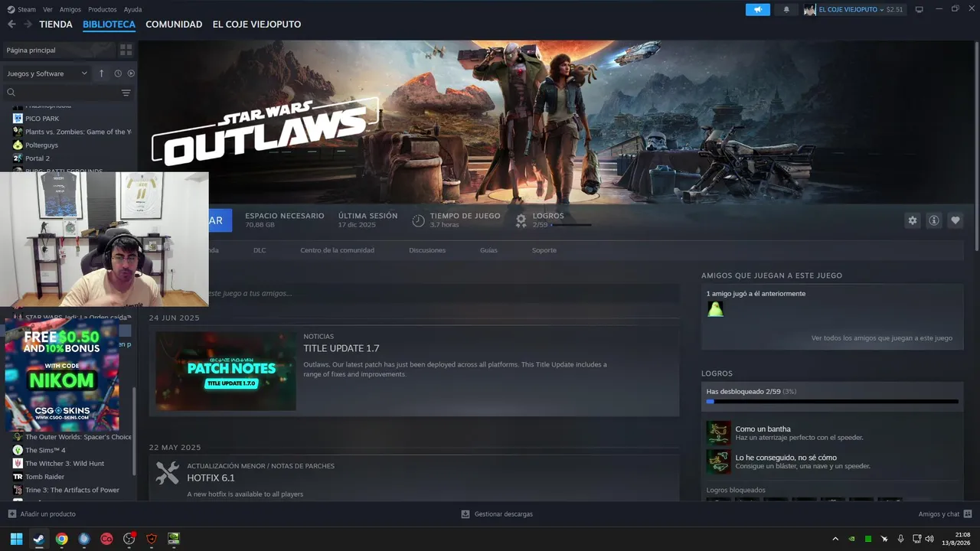This screenshot has height=551, width=980.
Task: Open the TITLE UPDATE 1.7 news post
Action: (341, 348)
